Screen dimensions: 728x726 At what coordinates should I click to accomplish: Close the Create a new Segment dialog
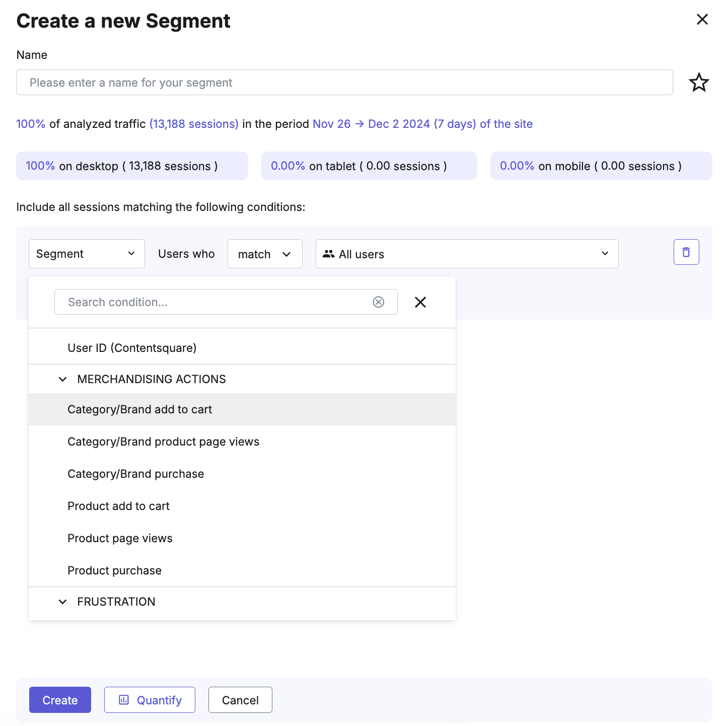pyautogui.click(x=702, y=19)
